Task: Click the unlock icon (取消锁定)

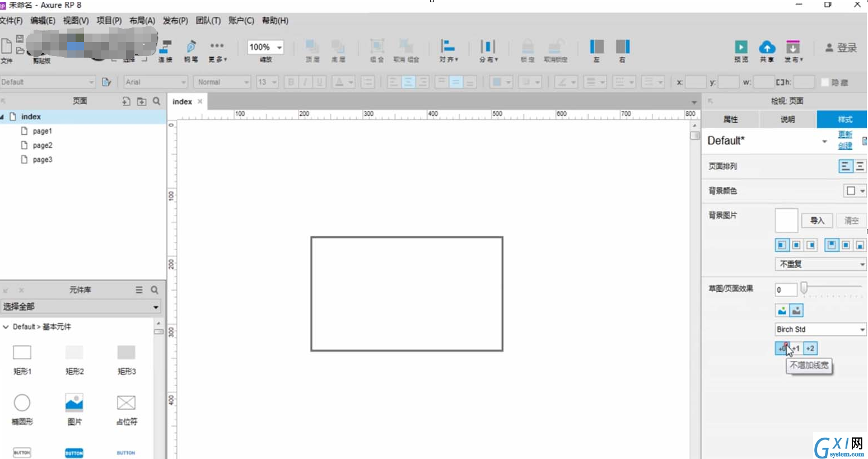Action: tap(556, 46)
